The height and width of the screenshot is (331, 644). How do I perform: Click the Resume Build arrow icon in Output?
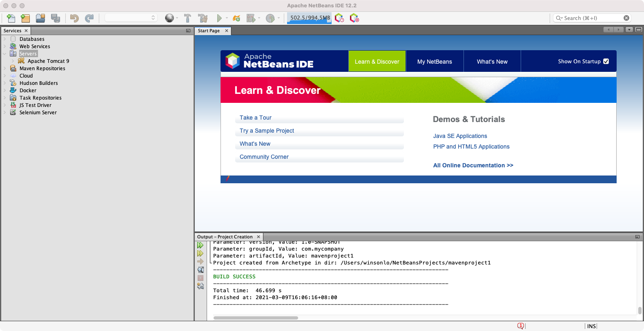tap(200, 262)
